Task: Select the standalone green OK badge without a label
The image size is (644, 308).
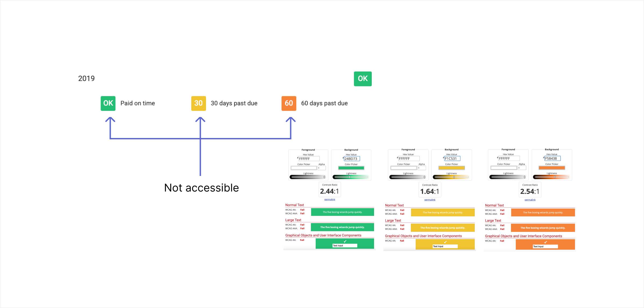Action: (363, 79)
